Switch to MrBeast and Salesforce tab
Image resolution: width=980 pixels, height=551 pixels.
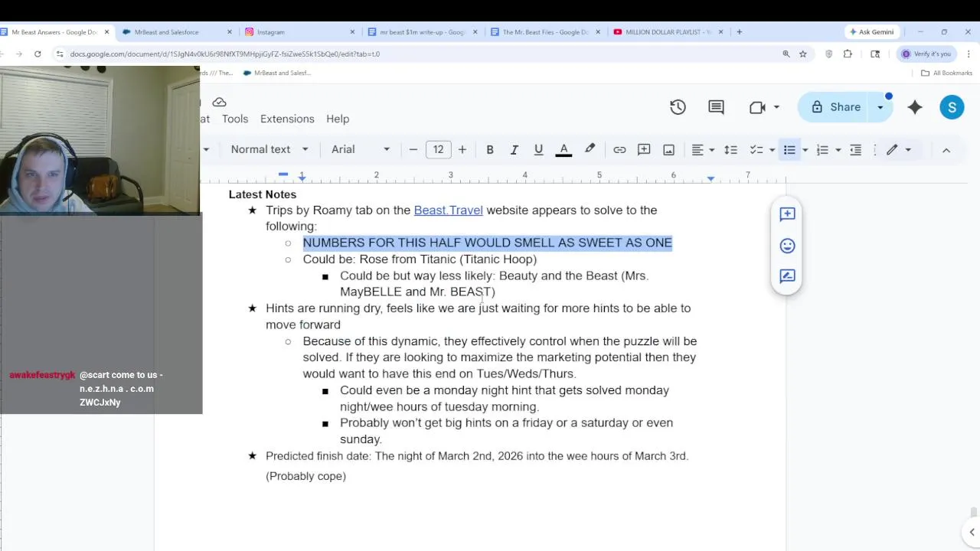pyautogui.click(x=175, y=32)
